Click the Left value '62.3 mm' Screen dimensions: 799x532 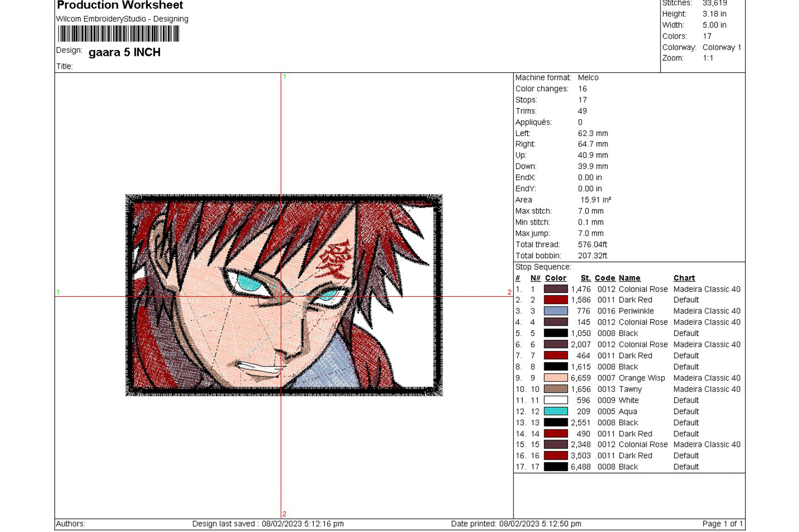[593, 134]
